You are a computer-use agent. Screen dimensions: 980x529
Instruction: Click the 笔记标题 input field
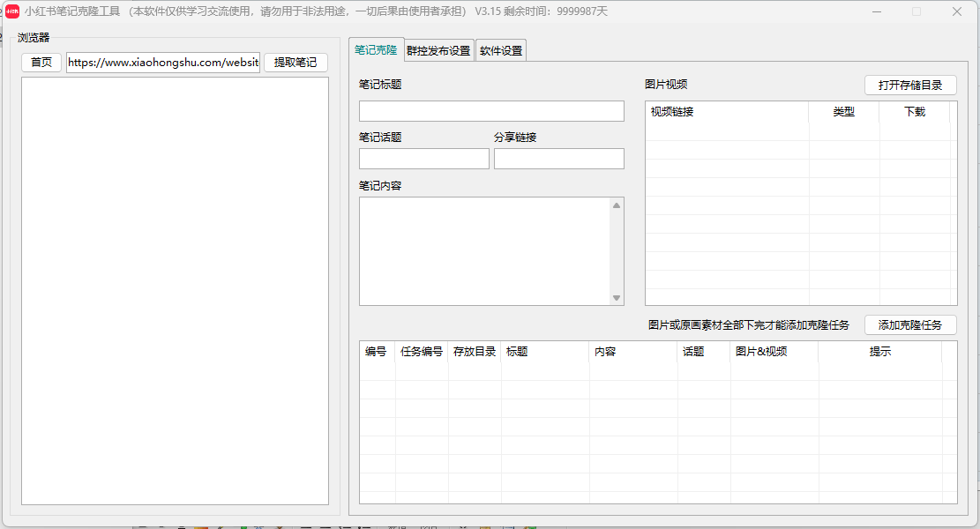[x=491, y=111]
